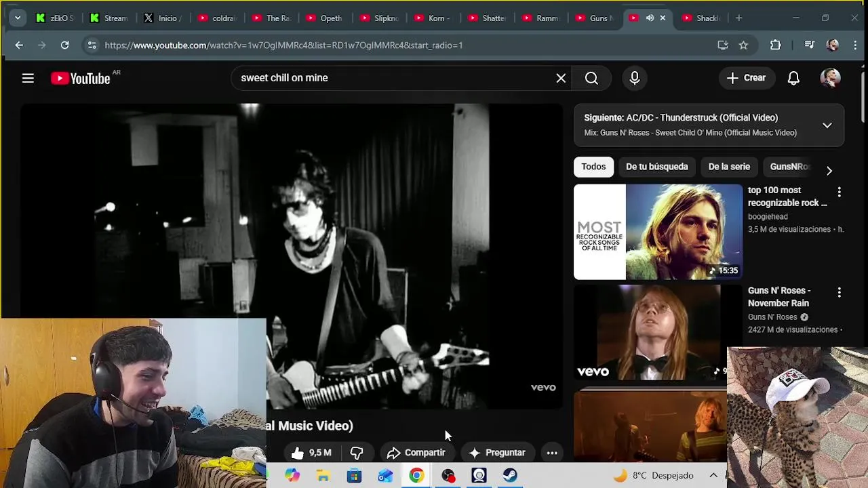Image resolution: width=868 pixels, height=488 pixels.
Task: Go to the YouTube home logo
Action: (x=80, y=78)
